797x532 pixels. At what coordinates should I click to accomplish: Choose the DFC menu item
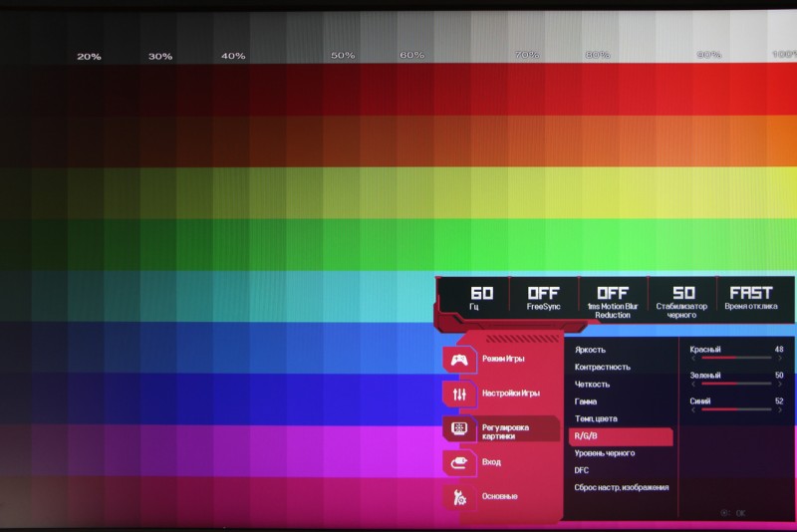click(582, 470)
